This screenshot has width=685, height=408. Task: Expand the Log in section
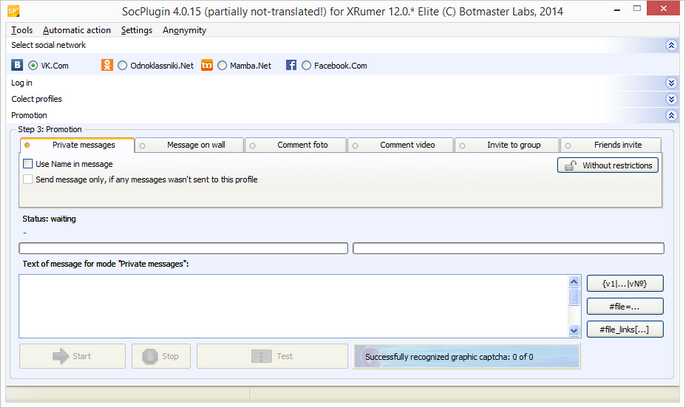click(x=671, y=83)
